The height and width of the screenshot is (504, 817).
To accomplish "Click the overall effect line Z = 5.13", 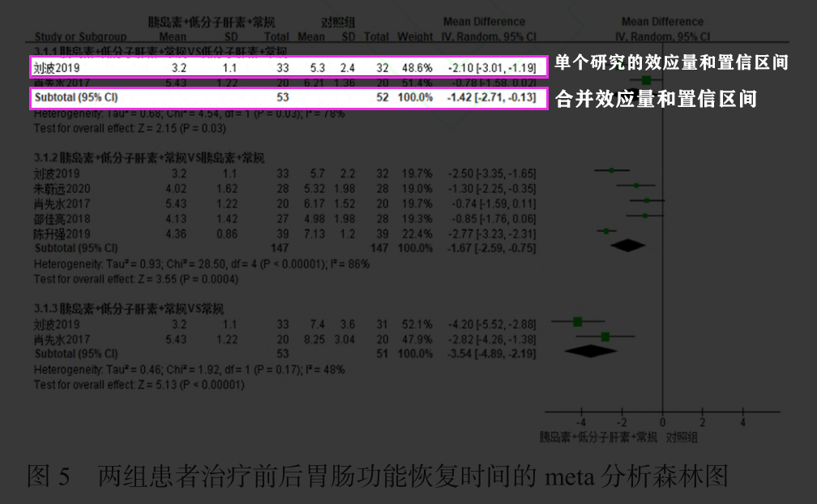I will point(139,385).
